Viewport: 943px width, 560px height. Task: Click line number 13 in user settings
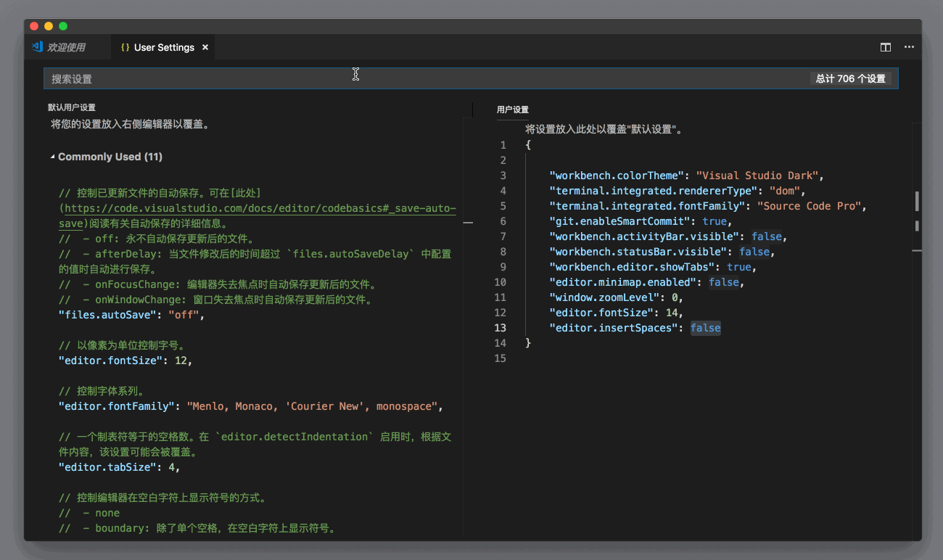pyautogui.click(x=501, y=327)
